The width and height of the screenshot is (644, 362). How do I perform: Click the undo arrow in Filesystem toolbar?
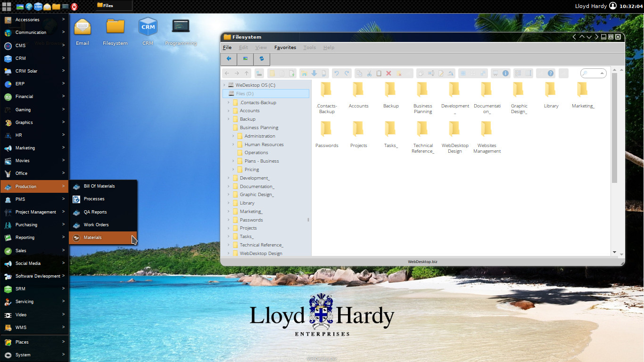pyautogui.click(x=336, y=74)
